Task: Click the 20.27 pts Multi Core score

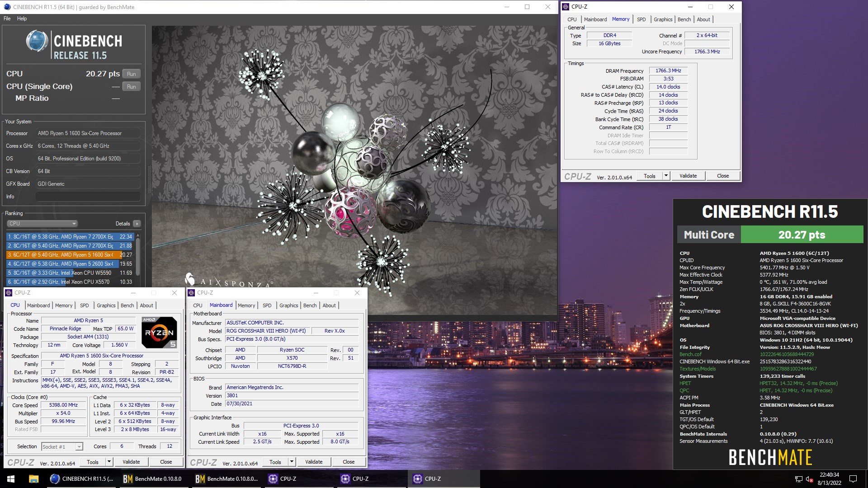Action: pos(802,235)
